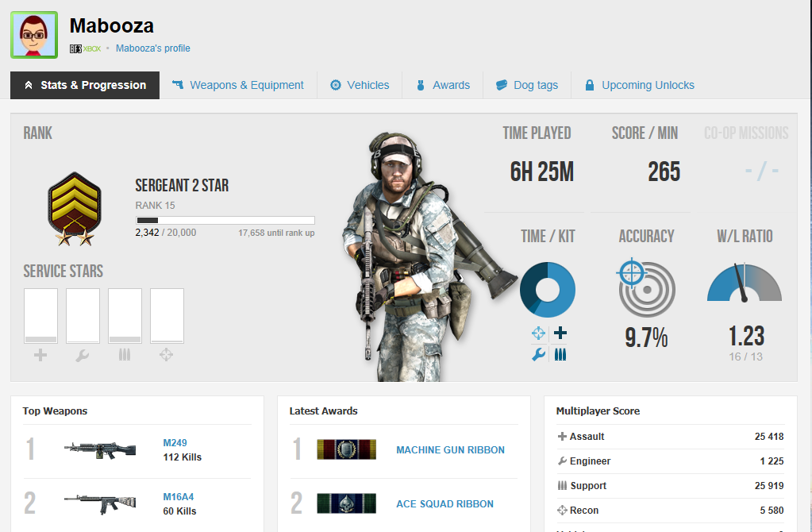Click the Support score value 25 919
This screenshot has width=812, height=532.
[769, 486]
